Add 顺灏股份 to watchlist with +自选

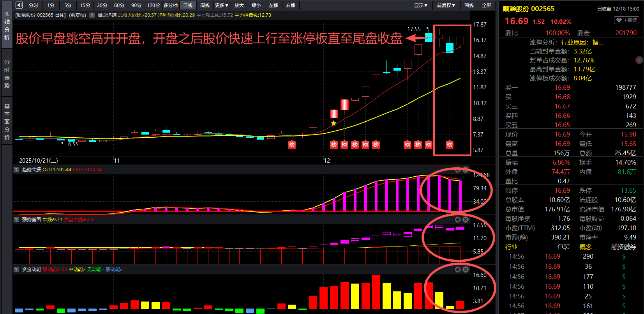click(626, 20)
